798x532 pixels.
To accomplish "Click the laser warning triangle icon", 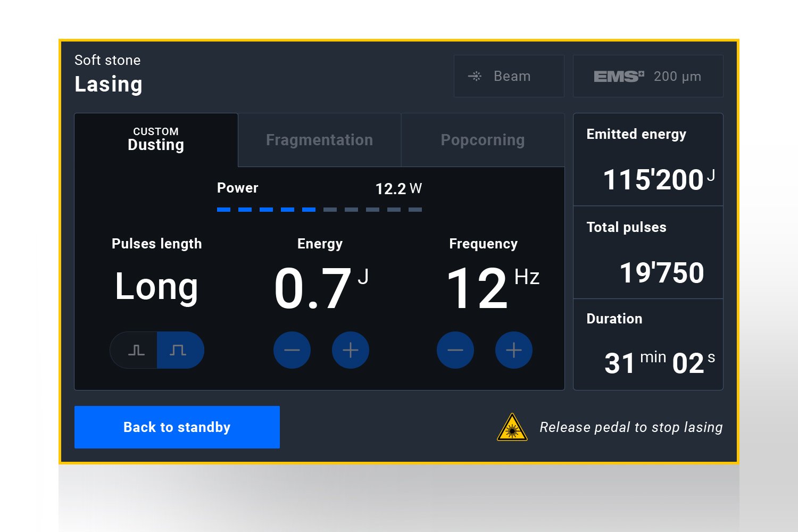I will click(x=512, y=428).
